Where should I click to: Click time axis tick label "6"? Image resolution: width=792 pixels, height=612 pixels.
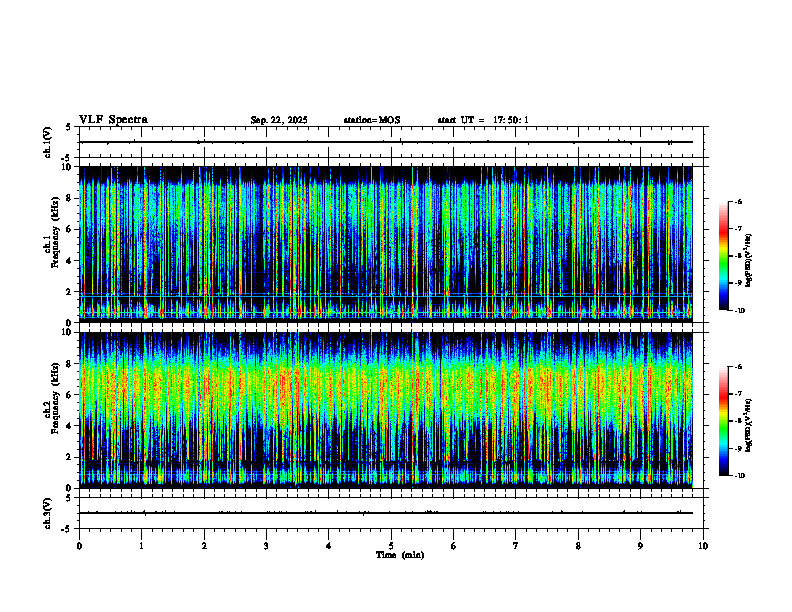(454, 546)
